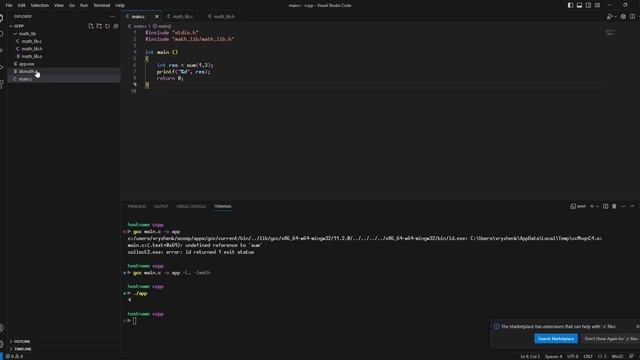Change UTF-8 encoding in status bar
640x360 pixels.
pyautogui.click(x=573, y=356)
